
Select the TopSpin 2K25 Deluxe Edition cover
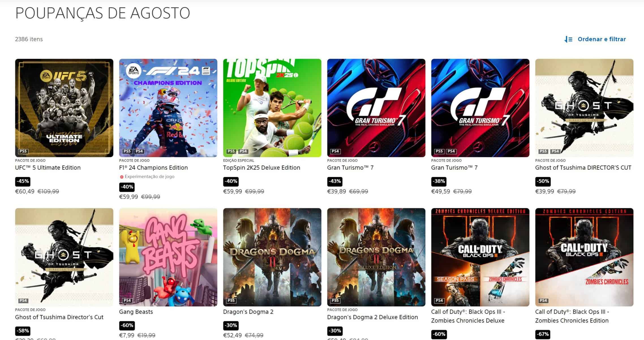(272, 108)
